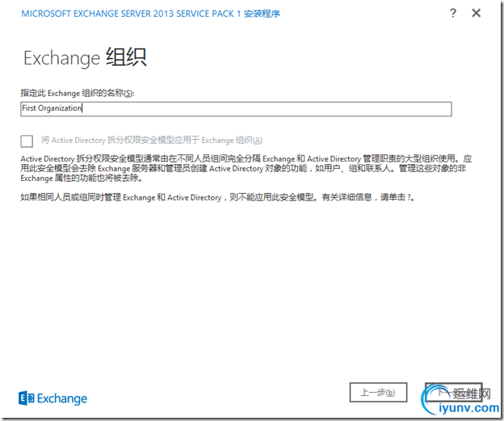Go back with the 上一步 button
The width and height of the screenshot is (504, 421).
point(378,392)
